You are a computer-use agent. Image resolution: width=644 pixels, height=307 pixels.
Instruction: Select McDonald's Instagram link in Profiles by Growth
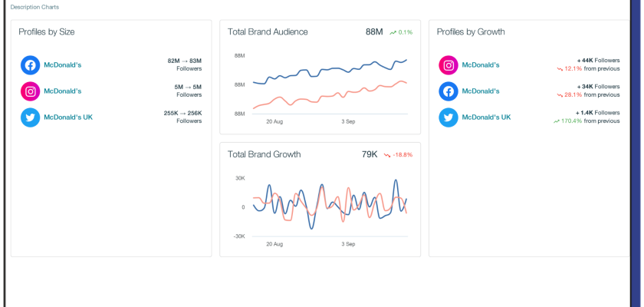coord(481,65)
